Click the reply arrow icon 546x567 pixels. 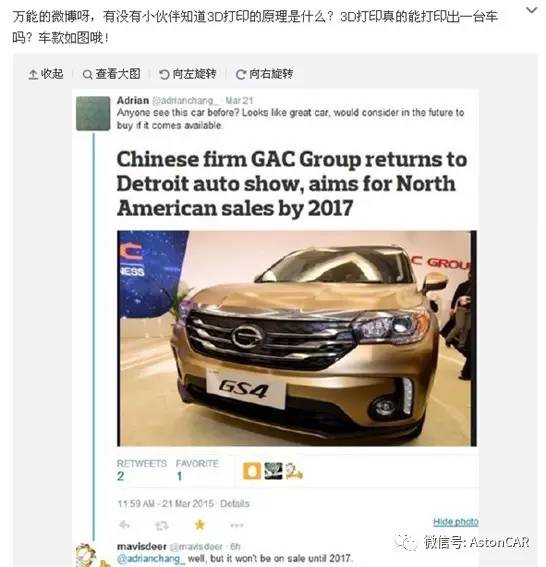coord(124,525)
